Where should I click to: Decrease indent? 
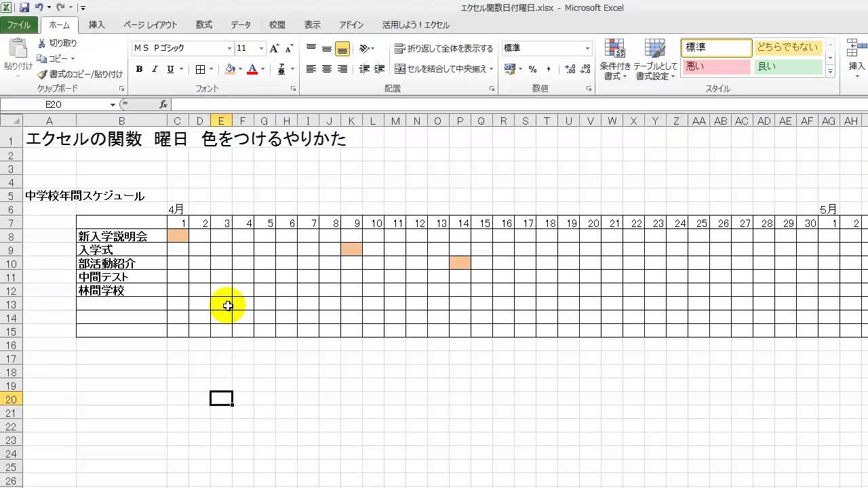click(x=364, y=69)
